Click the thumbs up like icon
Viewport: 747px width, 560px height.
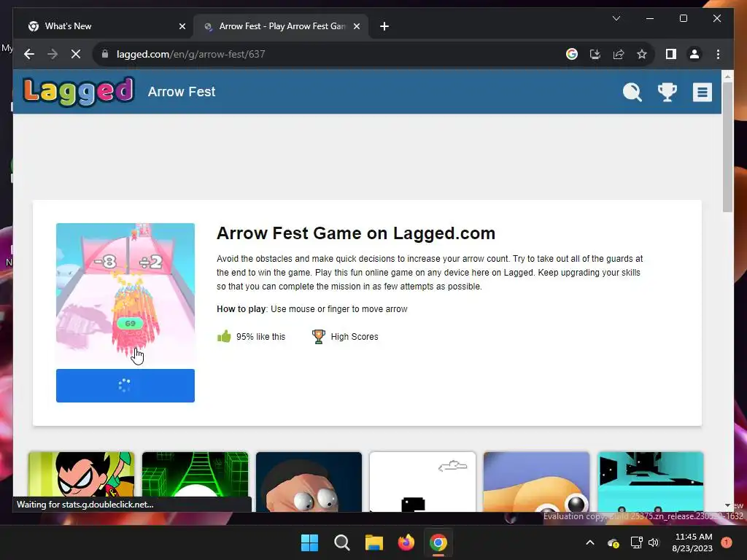(x=224, y=336)
